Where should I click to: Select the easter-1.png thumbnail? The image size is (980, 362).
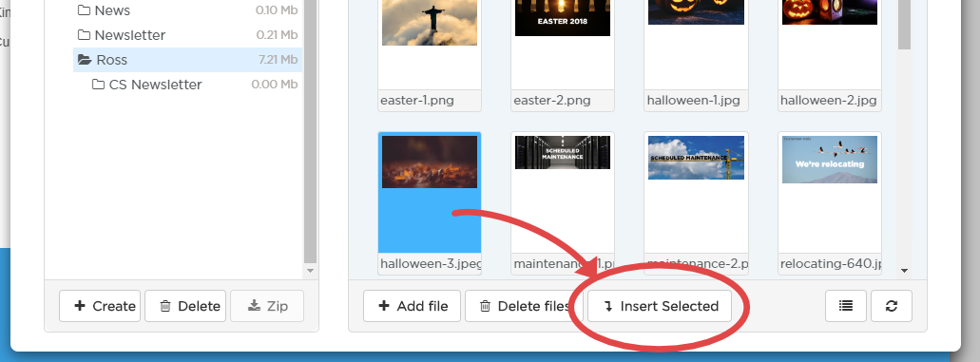(430, 23)
